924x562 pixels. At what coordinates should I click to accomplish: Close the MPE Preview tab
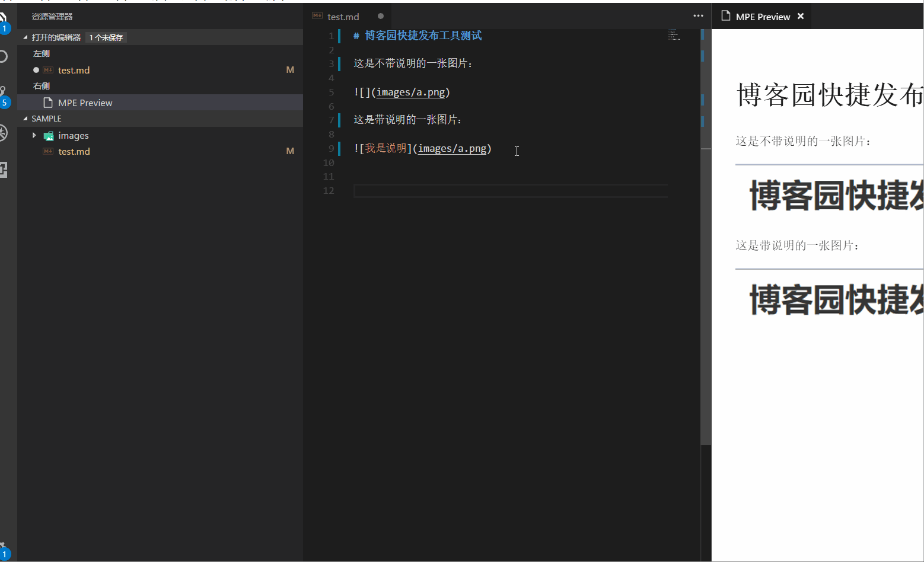[x=801, y=16]
